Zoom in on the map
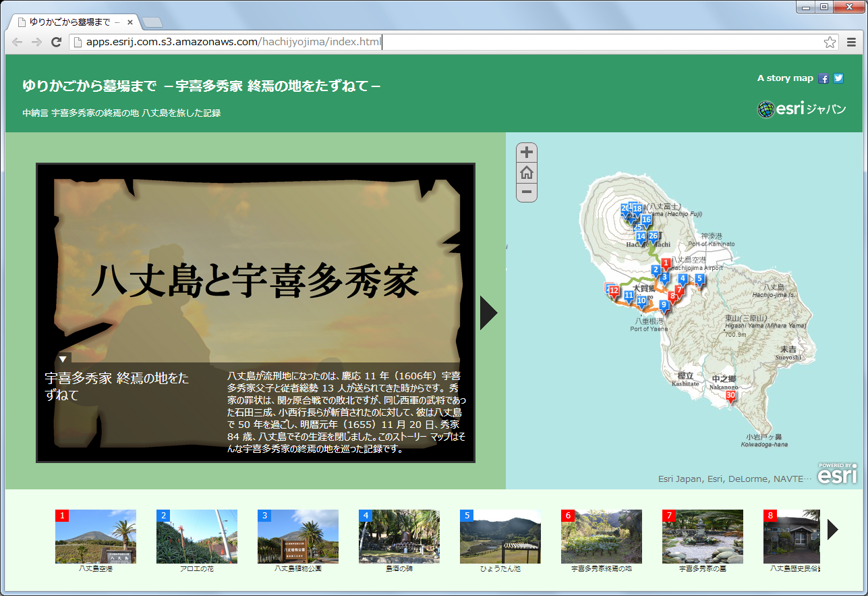Image resolution: width=868 pixels, height=596 pixels. [527, 153]
